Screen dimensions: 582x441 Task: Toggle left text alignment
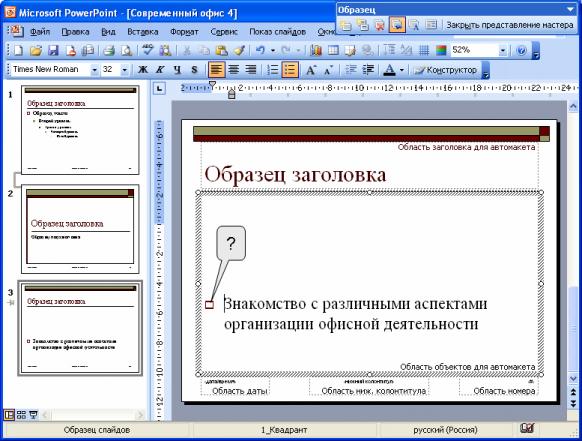[216, 70]
